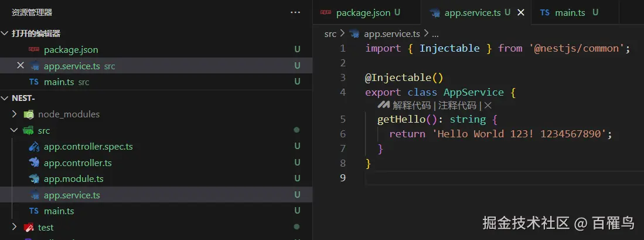
Task: Open app.controller.spec.ts in the file tree
Action: (88, 147)
